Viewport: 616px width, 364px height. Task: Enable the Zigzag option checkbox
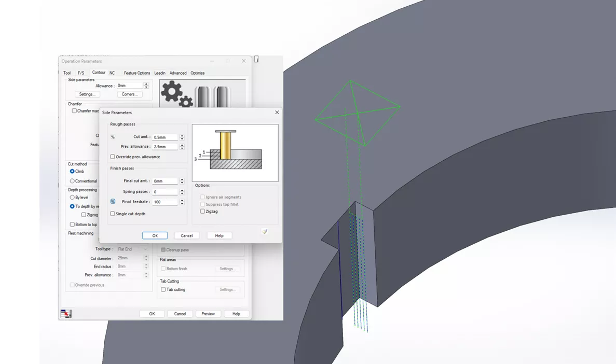[202, 211]
